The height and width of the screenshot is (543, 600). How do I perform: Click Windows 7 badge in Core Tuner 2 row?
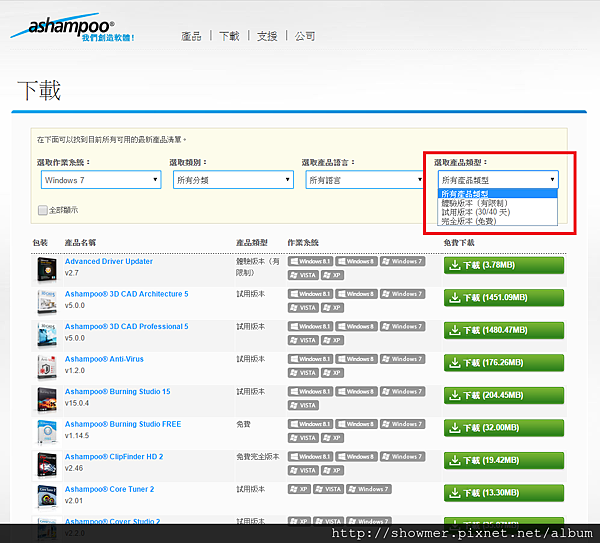[369, 489]
